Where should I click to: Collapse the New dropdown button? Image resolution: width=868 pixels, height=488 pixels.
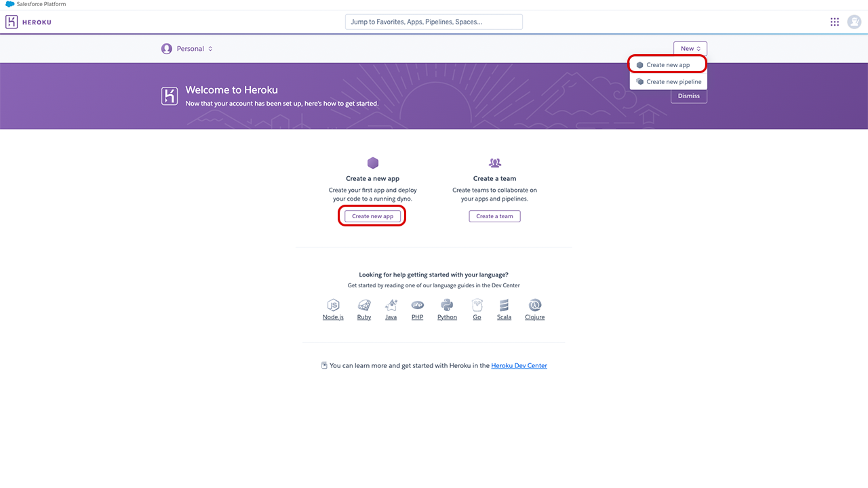[x=690, y=49]
